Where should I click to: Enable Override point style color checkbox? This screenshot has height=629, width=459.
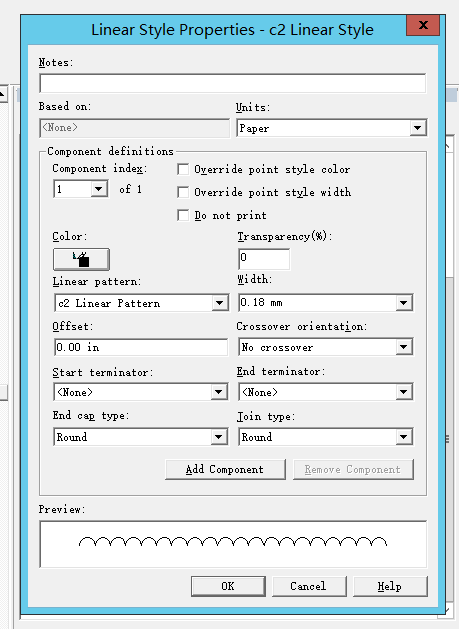pyautogui.click(x=183, y=169)
